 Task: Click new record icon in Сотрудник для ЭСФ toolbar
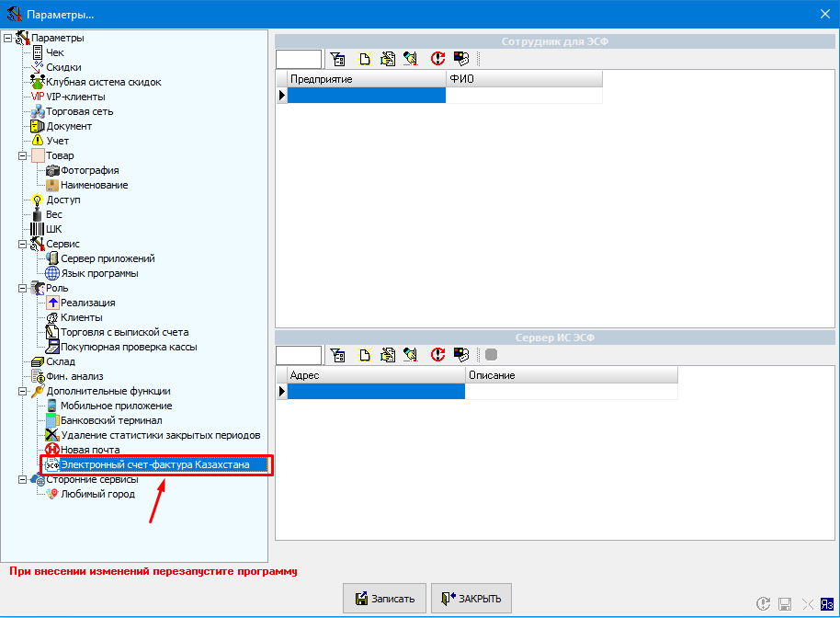(364, 59)
